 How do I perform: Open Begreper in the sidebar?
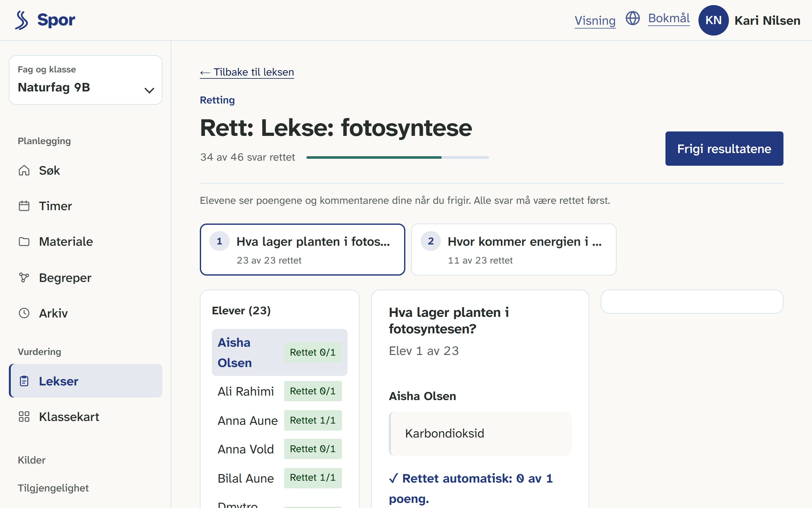point(86,277)
